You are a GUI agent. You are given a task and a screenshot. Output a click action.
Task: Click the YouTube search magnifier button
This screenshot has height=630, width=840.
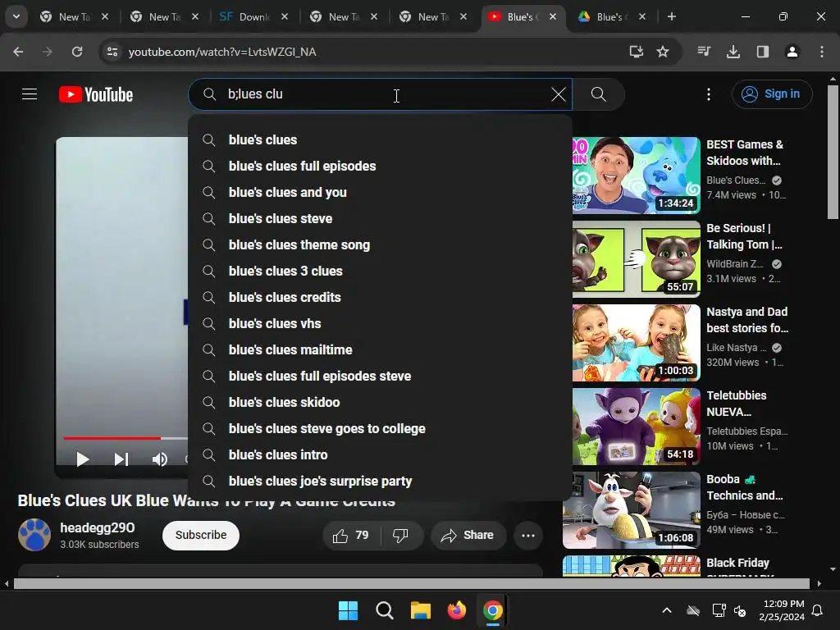[x=598, y=94]
